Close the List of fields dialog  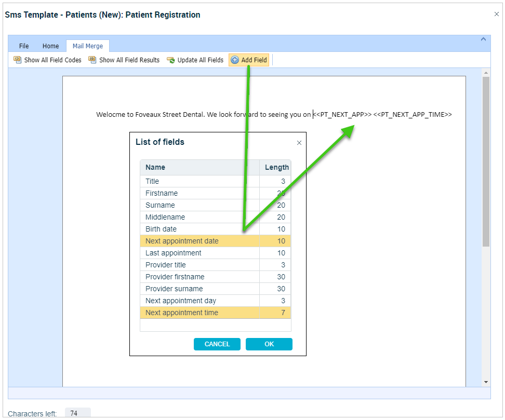(299, 143)
